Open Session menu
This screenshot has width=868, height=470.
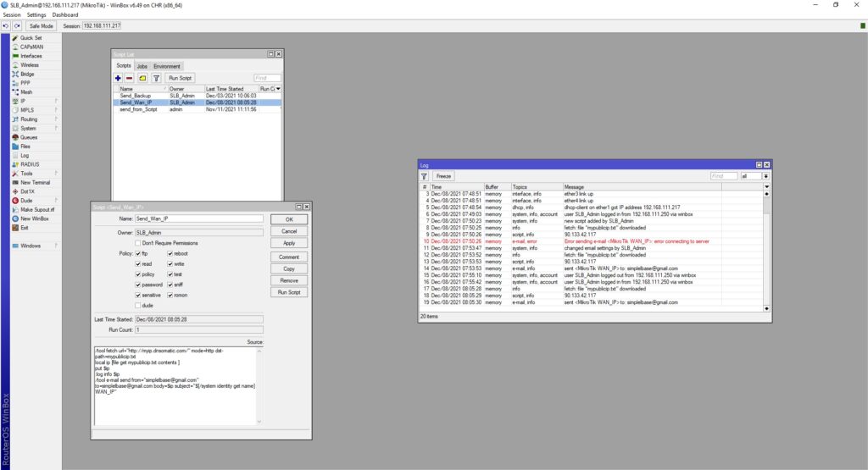click(x=12, y=15)
